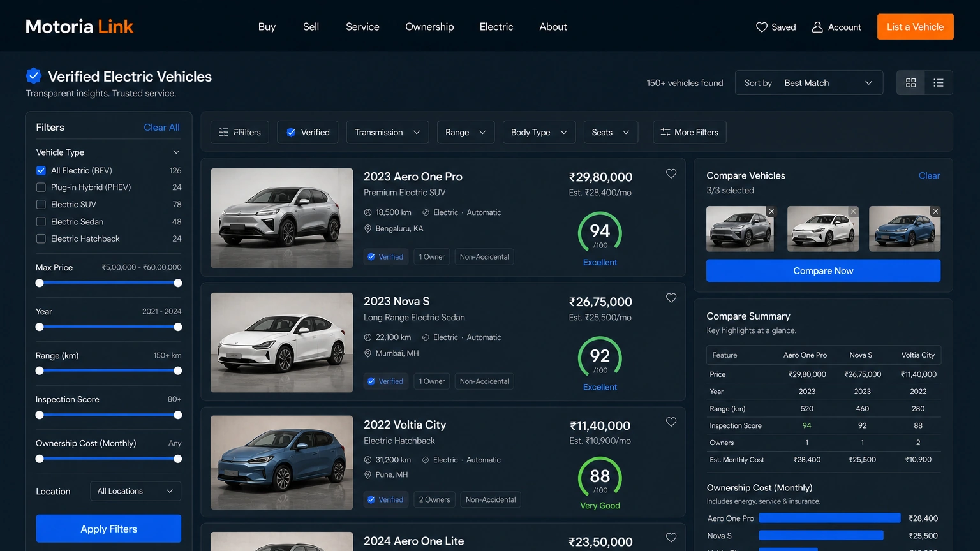Click the List a Vehicle button

(x=915, y=27)
